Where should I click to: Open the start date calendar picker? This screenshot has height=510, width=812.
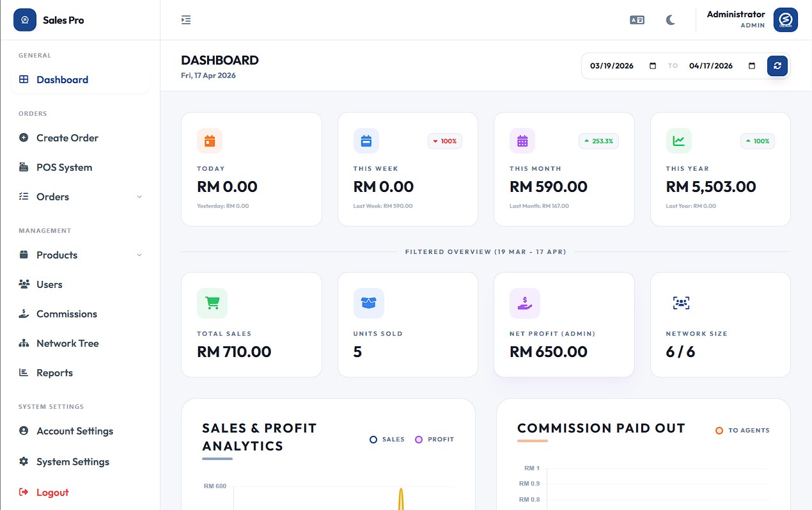[x=653, y=65]
